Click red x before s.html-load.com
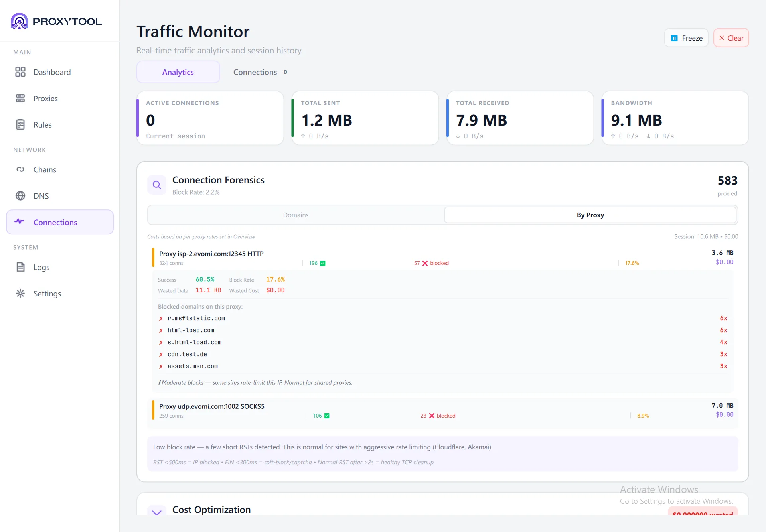The image size is (766, 532). point(161,343)
